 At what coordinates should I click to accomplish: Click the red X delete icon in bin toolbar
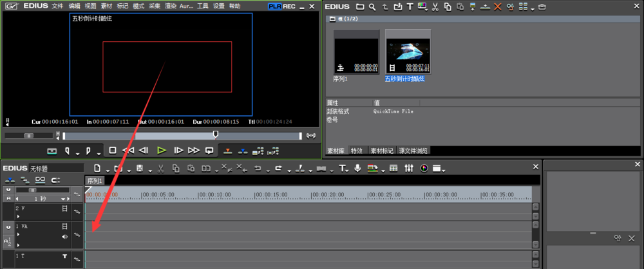pyautogui.click(x=497, y=7)
